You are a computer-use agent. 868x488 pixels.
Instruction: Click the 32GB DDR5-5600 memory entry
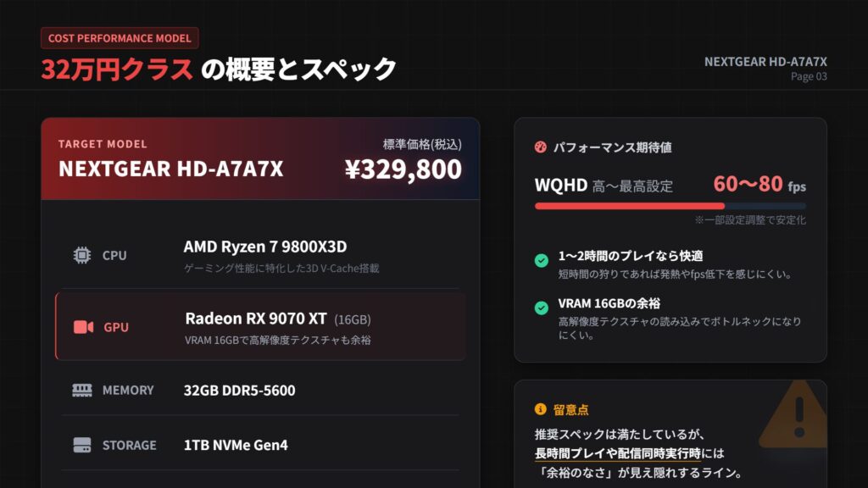(x=239, y=391)
